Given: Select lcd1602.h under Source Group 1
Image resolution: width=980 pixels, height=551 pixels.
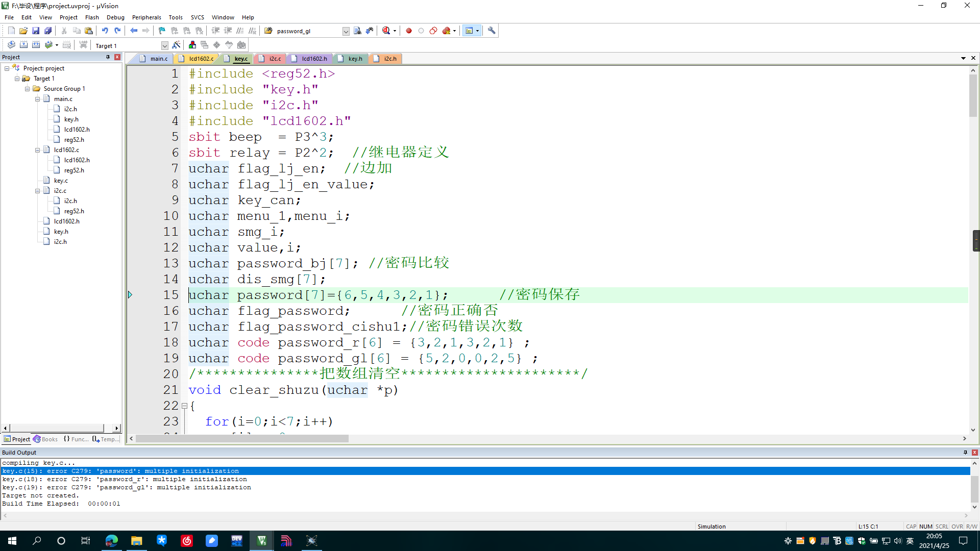Looking at the screenshot, I should point(66,221).
